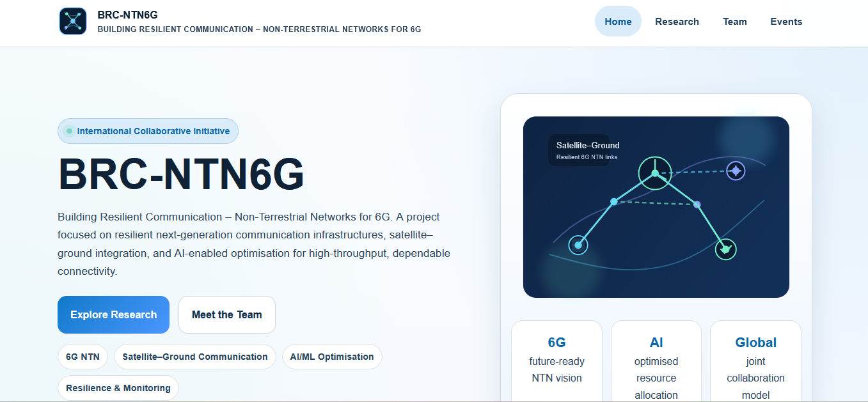Click the BRC-NTN6G network logo icon
The width and height of the screenshot is (868, 402).
[73, 21]
